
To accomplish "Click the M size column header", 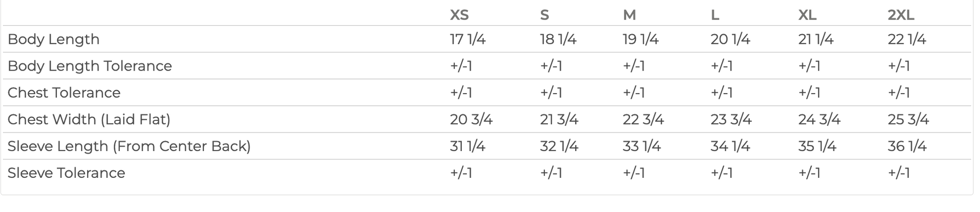I will tap(629, 15).
